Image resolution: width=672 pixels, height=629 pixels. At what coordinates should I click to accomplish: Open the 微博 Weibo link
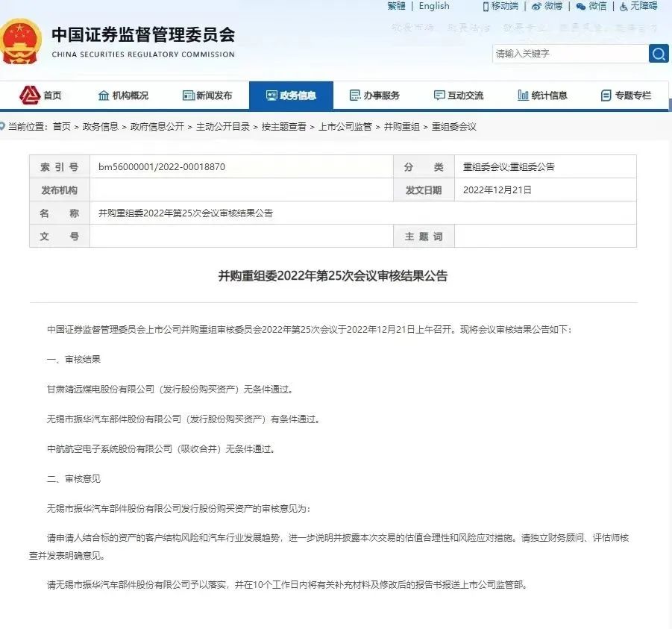[x=547, y=7]
